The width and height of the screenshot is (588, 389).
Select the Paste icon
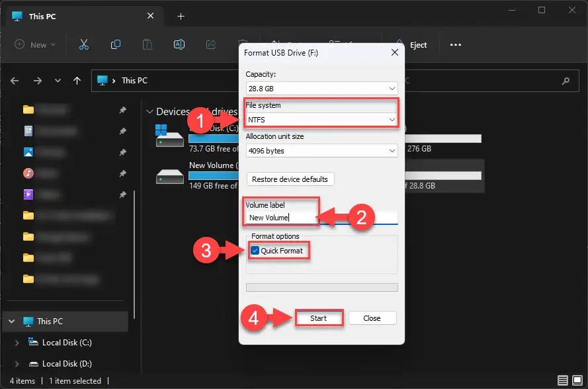[x=147, y=44]
